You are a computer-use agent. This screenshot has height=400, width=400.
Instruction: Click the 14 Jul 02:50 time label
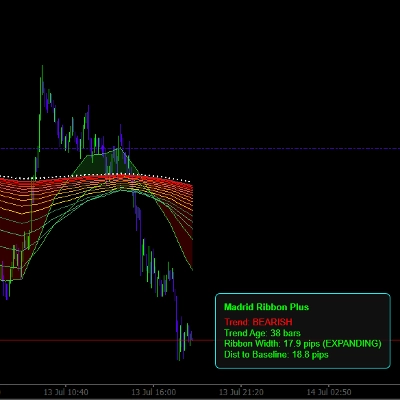coord(329,392)
